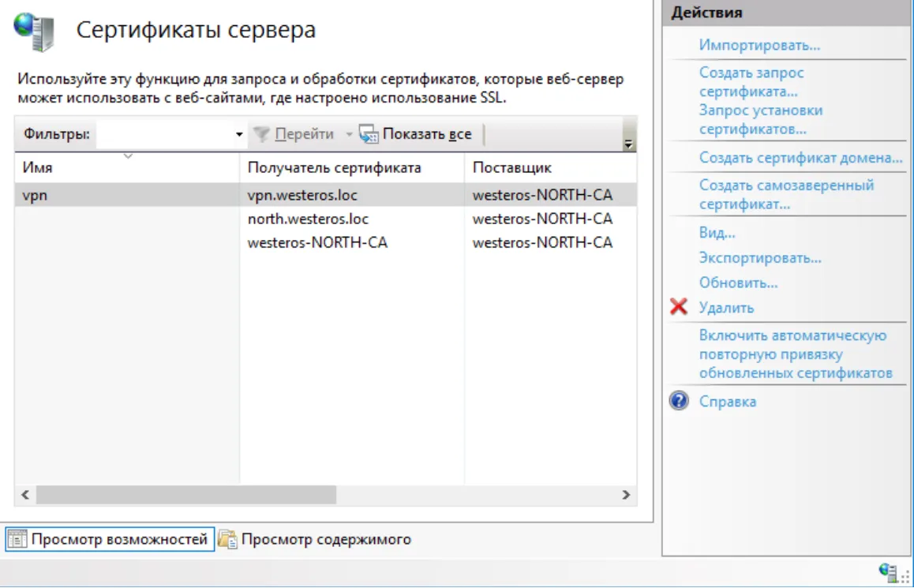Click the horizontal scrollbar left arrow
This screenshot has width=914, height=588.
point(25,495)
